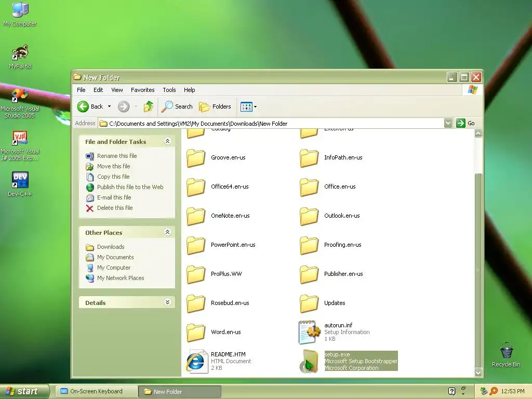Select the Groove.en-us folder icon

[x=196, y=158]
